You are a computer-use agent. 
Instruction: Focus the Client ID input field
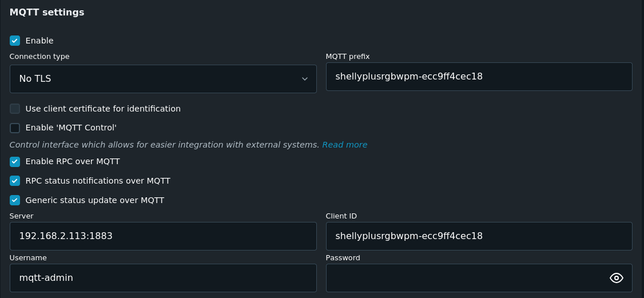479,236
